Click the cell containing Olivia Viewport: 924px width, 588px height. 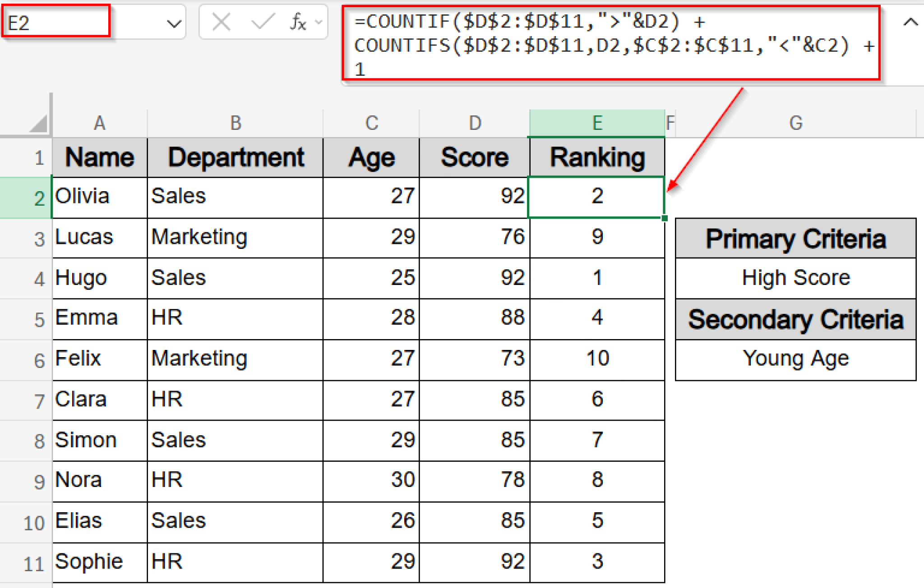99,198
